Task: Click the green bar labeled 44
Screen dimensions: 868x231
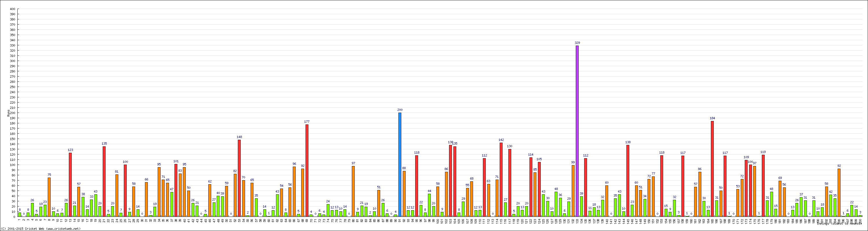Action: 429,205
